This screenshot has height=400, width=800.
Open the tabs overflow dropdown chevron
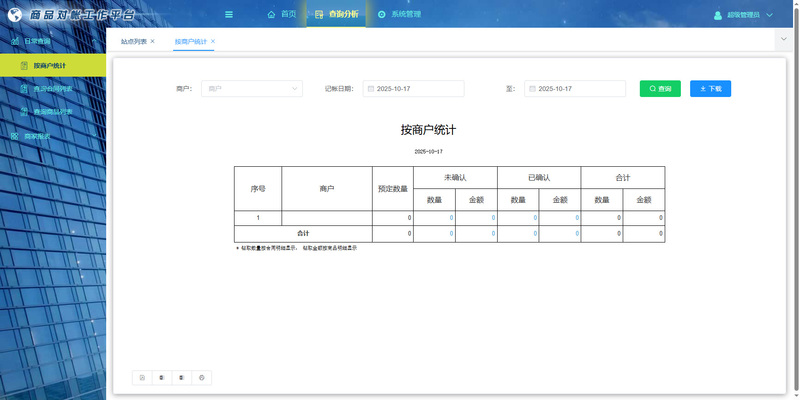(x=782, y=38)
